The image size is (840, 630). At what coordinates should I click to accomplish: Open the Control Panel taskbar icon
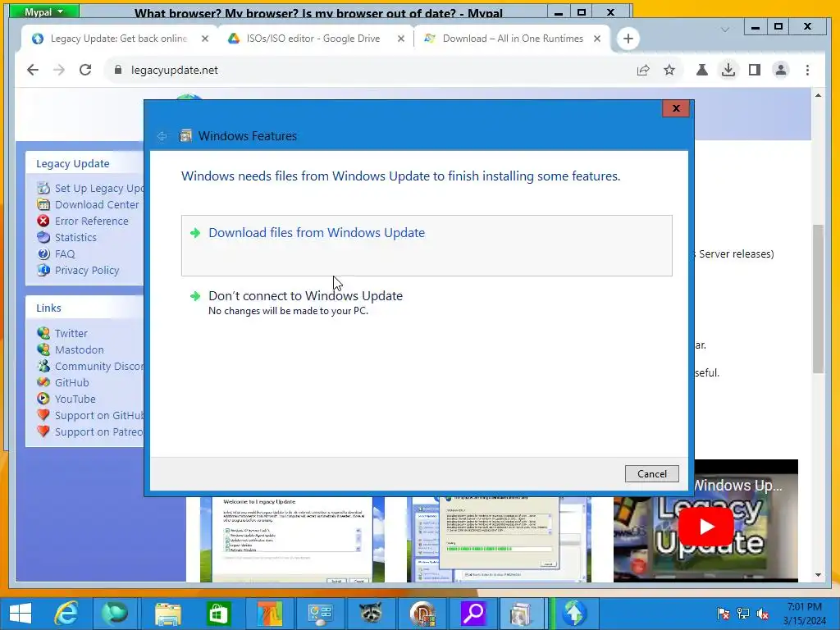320,614
